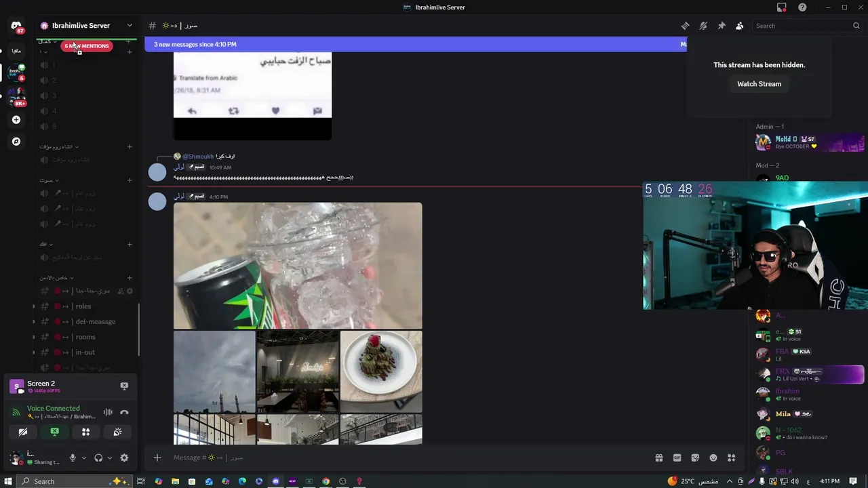
Task: Click the channel Search field
Action: coord(807,26)
